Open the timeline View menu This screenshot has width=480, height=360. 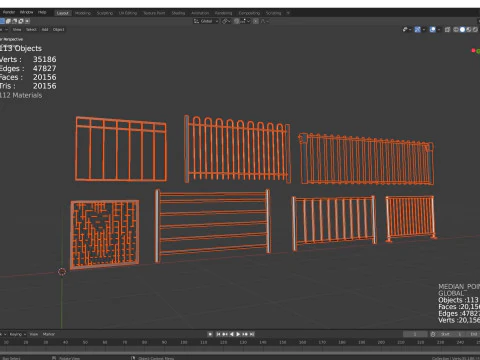coord(34,334)
